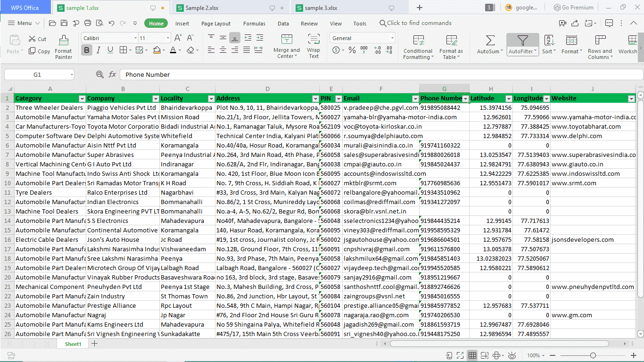Center text horizontally in the cells
644x362 pixels.
point(223,50)
